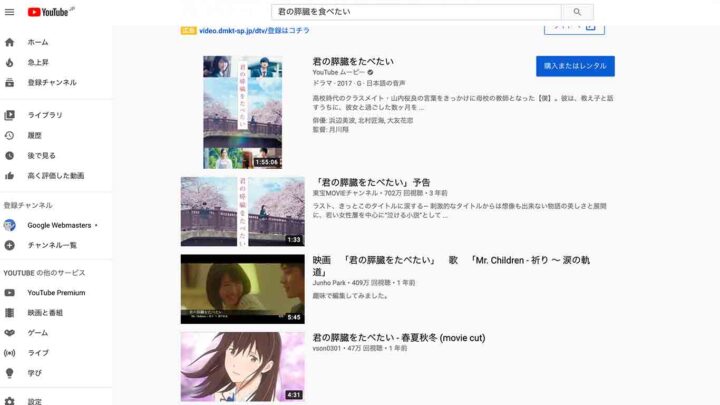Open the 東宝MOVIEチャンネル channel link
The width and height of the screenshot is (720, 405).
[x=345, y=193]
